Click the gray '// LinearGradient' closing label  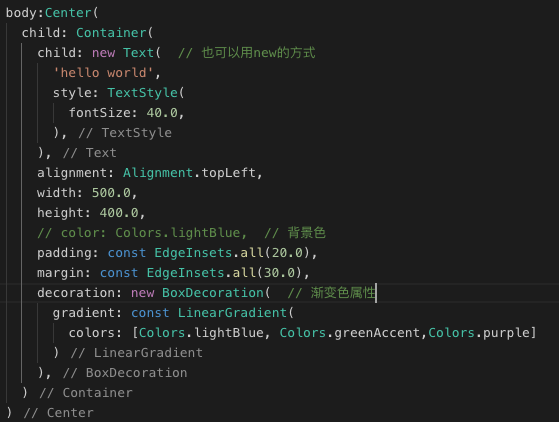pos(137,353)
